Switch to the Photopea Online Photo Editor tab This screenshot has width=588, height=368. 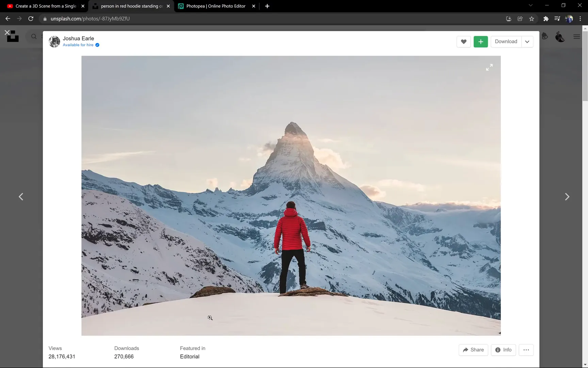[216, 6]
